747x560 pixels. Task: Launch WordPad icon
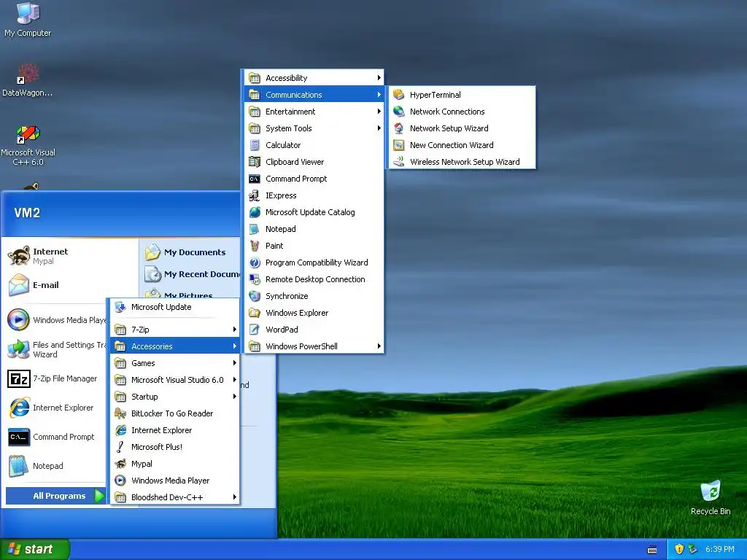(255, 330)
